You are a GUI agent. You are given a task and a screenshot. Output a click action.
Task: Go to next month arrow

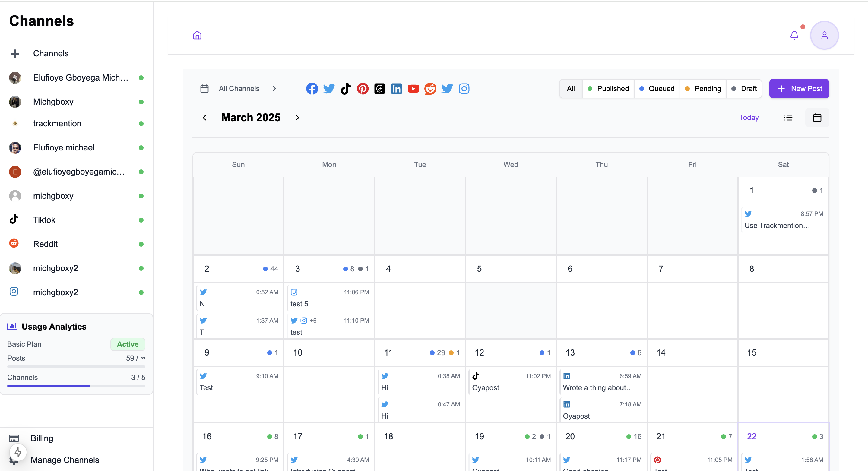click(297, 118)
